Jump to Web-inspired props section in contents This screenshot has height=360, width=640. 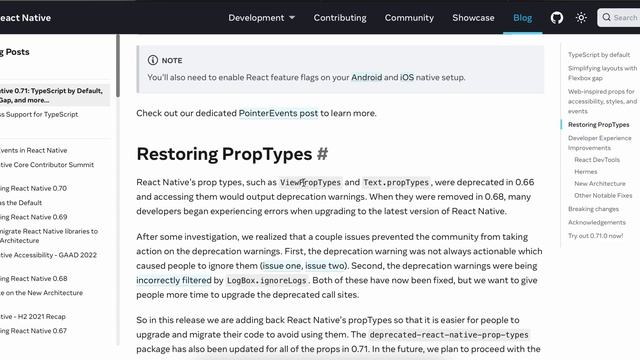tap(602, 101)
